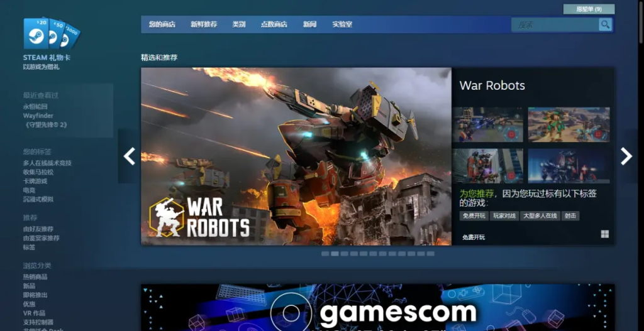Browse 优惠 category
644x331 pixels.
pyautogui.click(x=29, y=304)
